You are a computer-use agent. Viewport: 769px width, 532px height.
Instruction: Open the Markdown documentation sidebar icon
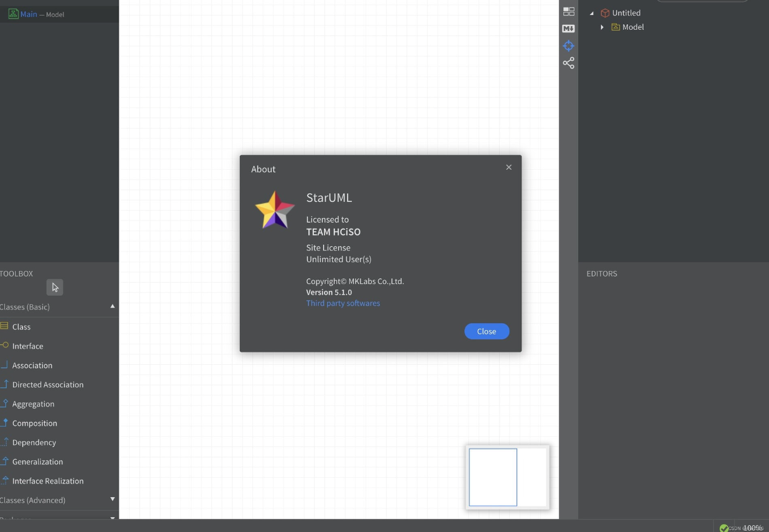pyautogui.click(x=569, y=29)
